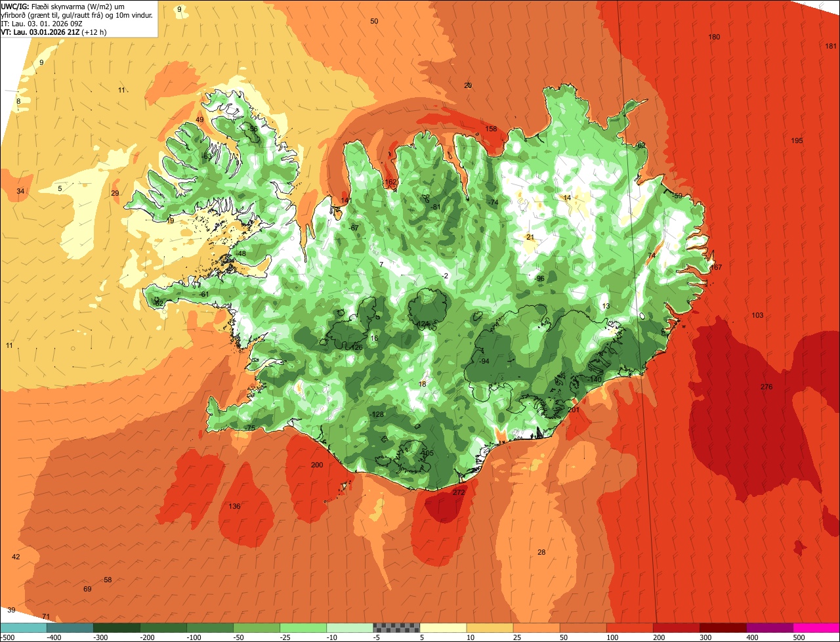Click the '34' value west of the Westfjords
The width and height of the screenshot is (840, 642).
[x=20, y=191]
